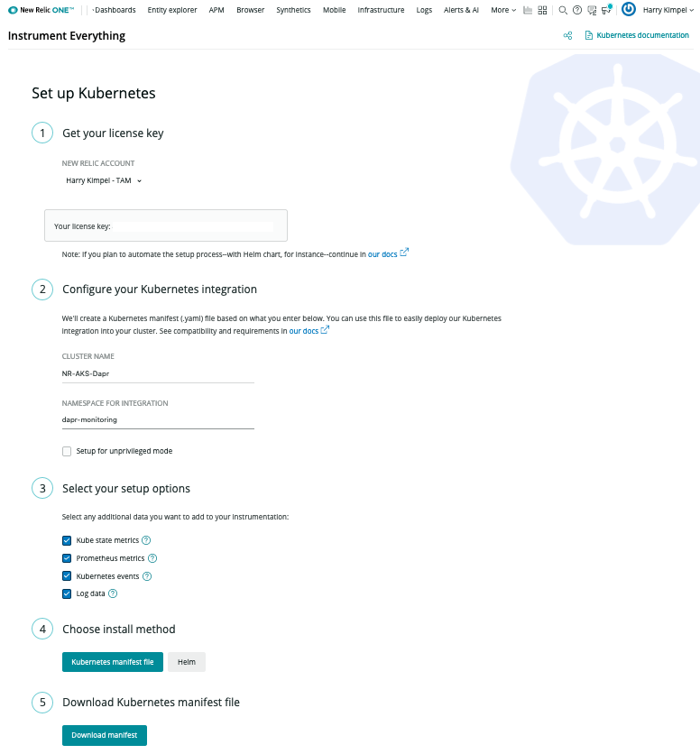
Task: Go to the Entity explorer tab
Action: [171, 10]
